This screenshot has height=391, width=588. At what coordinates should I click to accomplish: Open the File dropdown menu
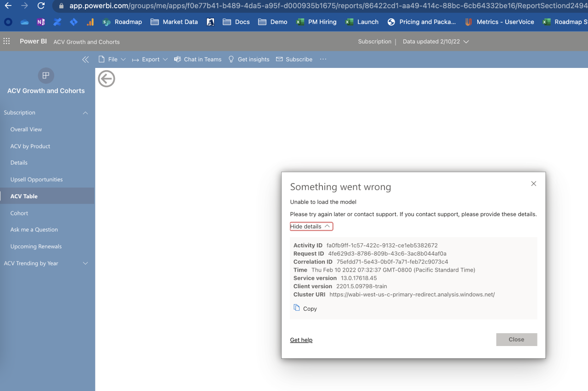pyautogui.click(x=112, y=59)
